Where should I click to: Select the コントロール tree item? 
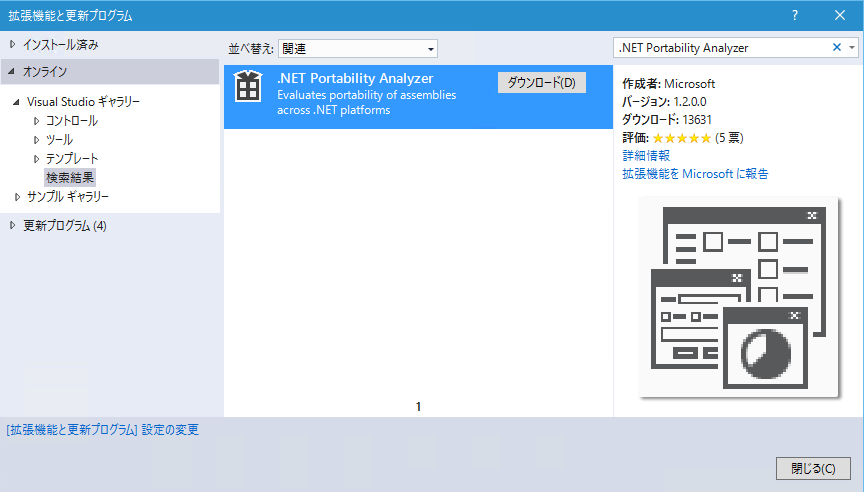click(72, 121)
